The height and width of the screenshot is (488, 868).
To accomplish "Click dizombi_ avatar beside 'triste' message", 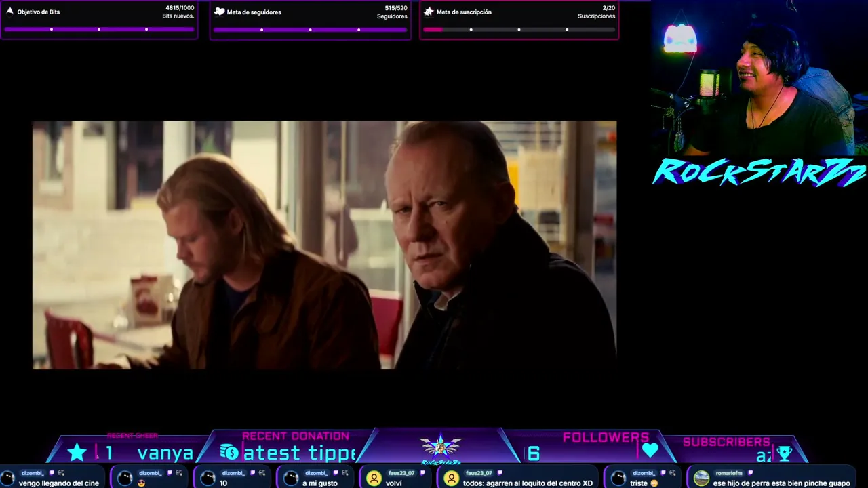I will (618, 479).
